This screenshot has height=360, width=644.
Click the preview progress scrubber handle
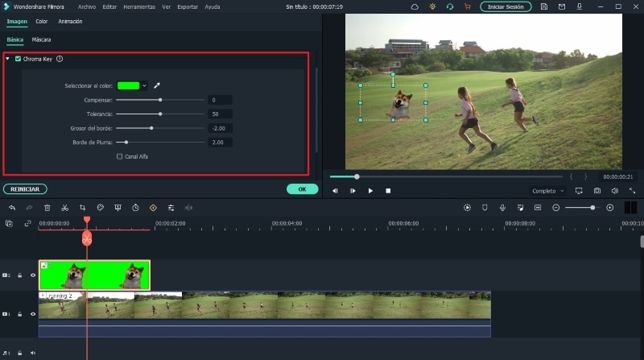357,176
